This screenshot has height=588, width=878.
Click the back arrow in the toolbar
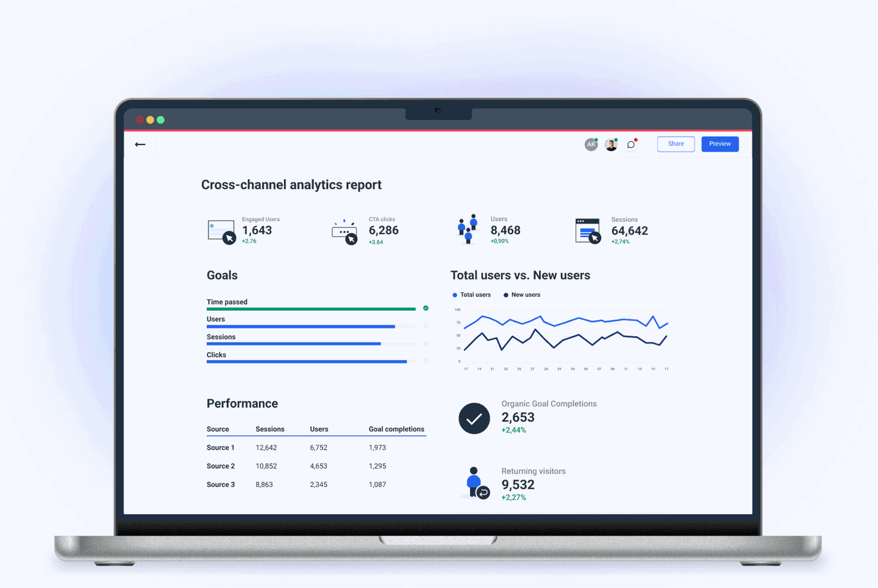click(x=140, y=144)
